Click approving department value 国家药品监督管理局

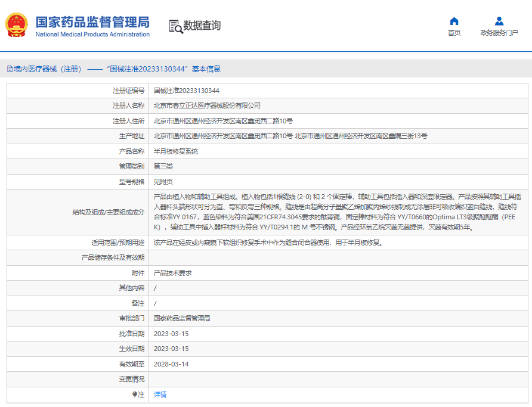[x=182, y=318]
